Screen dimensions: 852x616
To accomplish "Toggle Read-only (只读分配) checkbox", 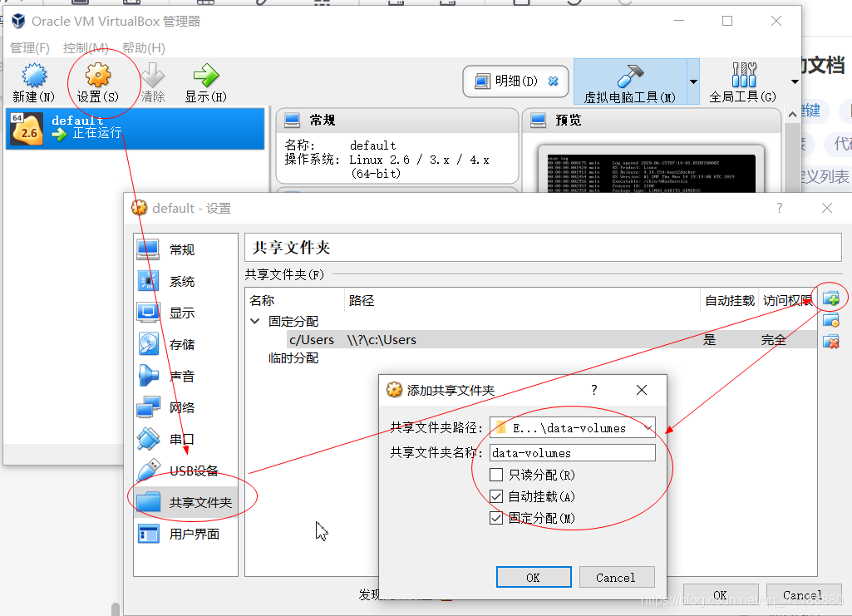I will (x=496, y=475).
